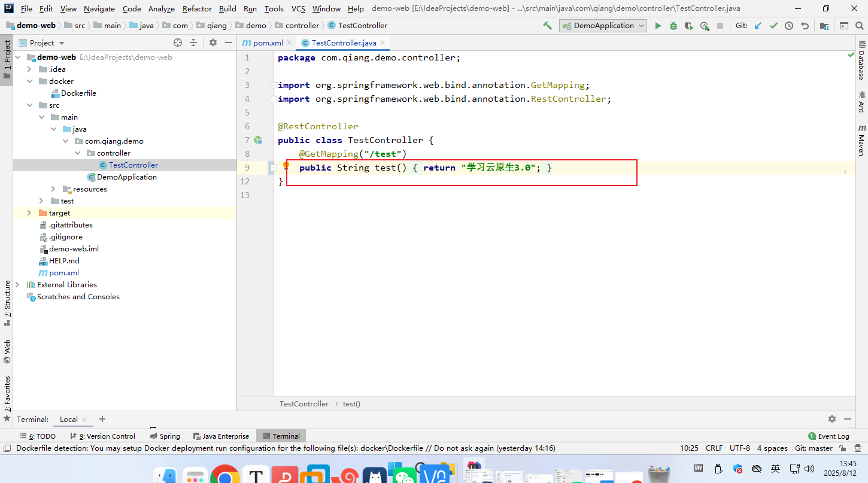
Task: Click the test() breadcrumb below the editor
Action: [351, 404]
